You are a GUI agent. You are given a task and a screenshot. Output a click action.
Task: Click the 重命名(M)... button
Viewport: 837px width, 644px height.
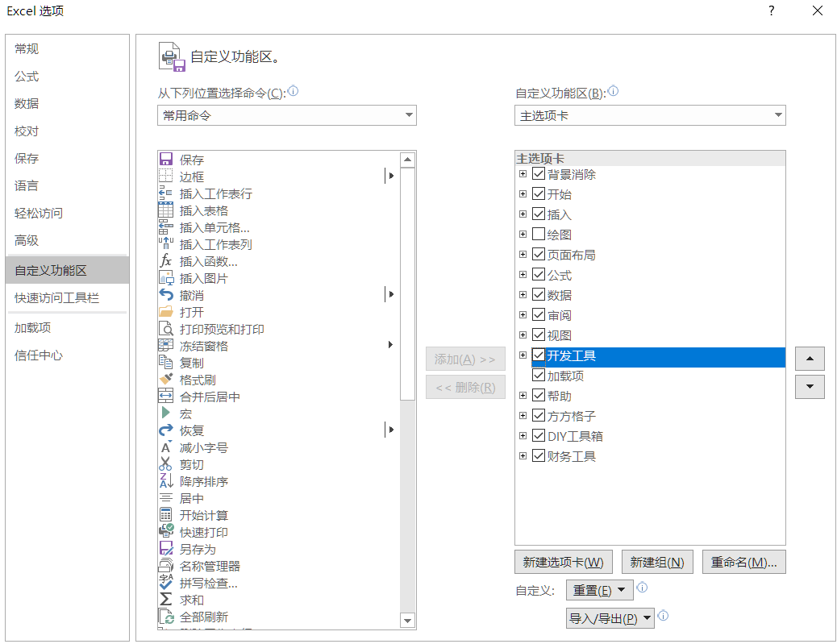tap(743, 562)
